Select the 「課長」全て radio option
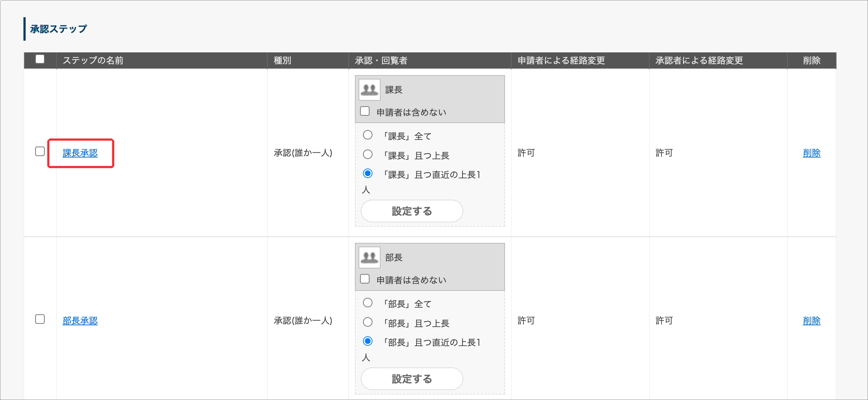Screen dimensions: 868x400 point(368,135)
